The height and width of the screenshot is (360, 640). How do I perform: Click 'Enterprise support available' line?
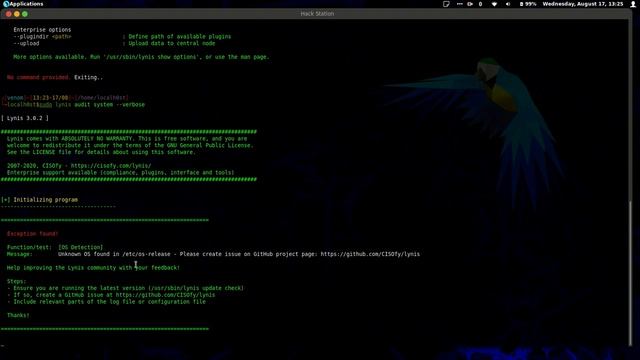(x=120, y=172)
